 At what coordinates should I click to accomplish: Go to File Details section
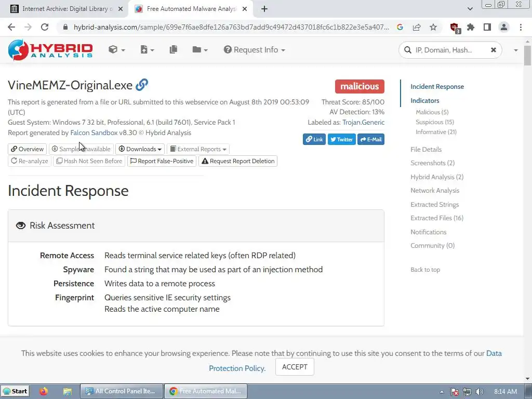(426, 149)
